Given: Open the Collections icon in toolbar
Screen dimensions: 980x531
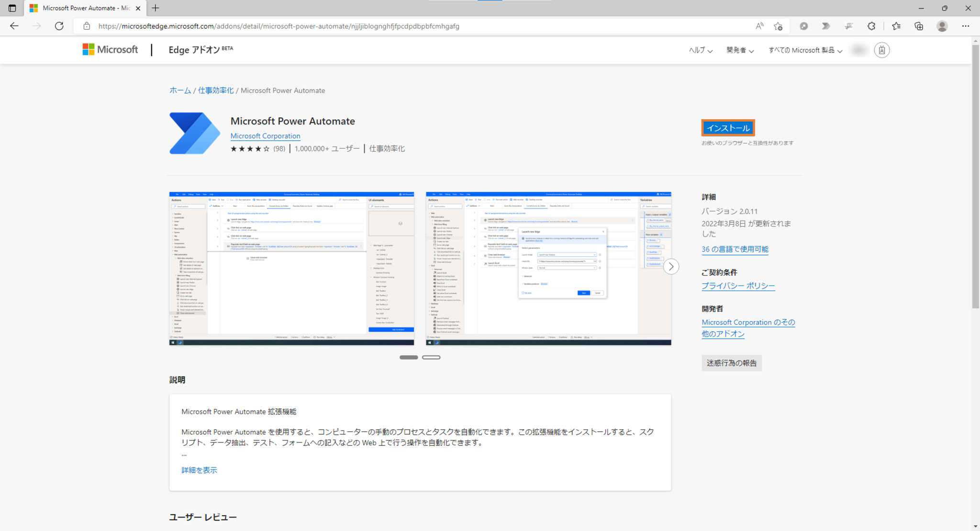Looking at the screenshot, I should [x=919, y=26].
